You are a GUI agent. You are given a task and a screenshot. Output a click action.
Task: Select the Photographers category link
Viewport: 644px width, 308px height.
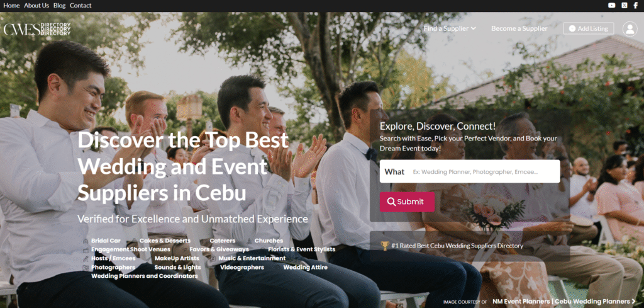(113, 267)
